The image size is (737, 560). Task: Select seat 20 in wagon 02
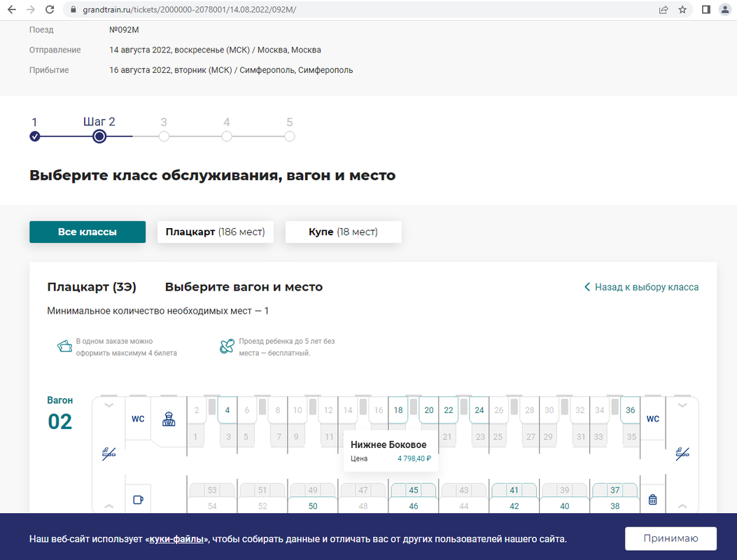point(428,410)
